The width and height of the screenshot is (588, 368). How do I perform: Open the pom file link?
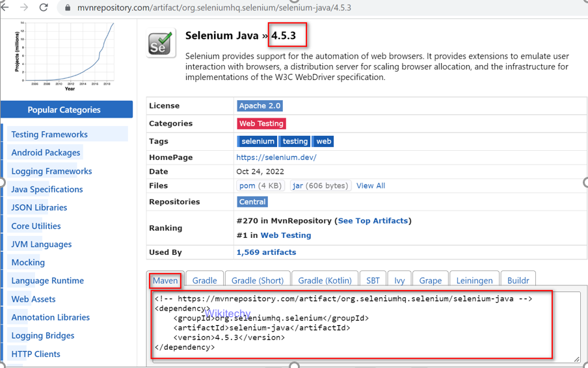tap(247, 185)
